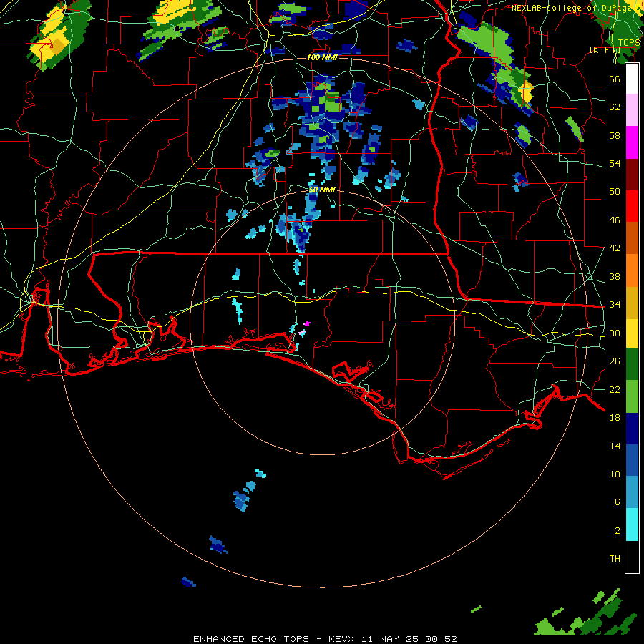Click the legend value '18'

tap(615, 418)
